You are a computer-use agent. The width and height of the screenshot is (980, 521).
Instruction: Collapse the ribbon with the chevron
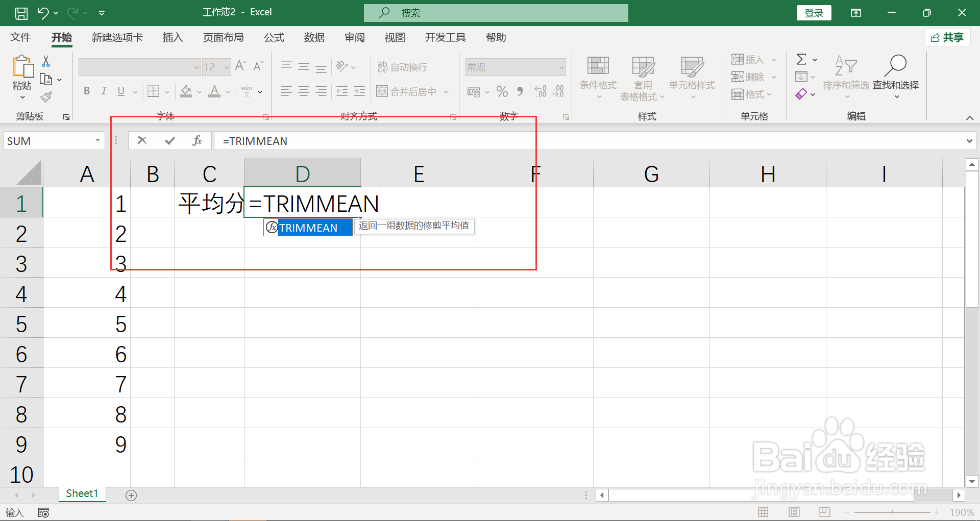point(970,118)
